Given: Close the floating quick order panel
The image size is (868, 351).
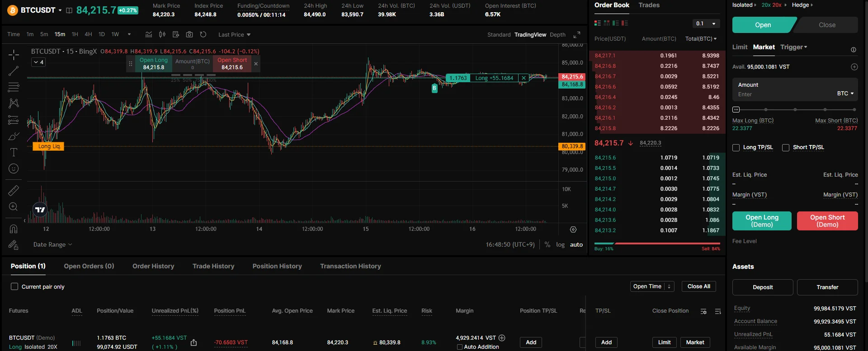Looking at the screenshot, I should point(256,64).
